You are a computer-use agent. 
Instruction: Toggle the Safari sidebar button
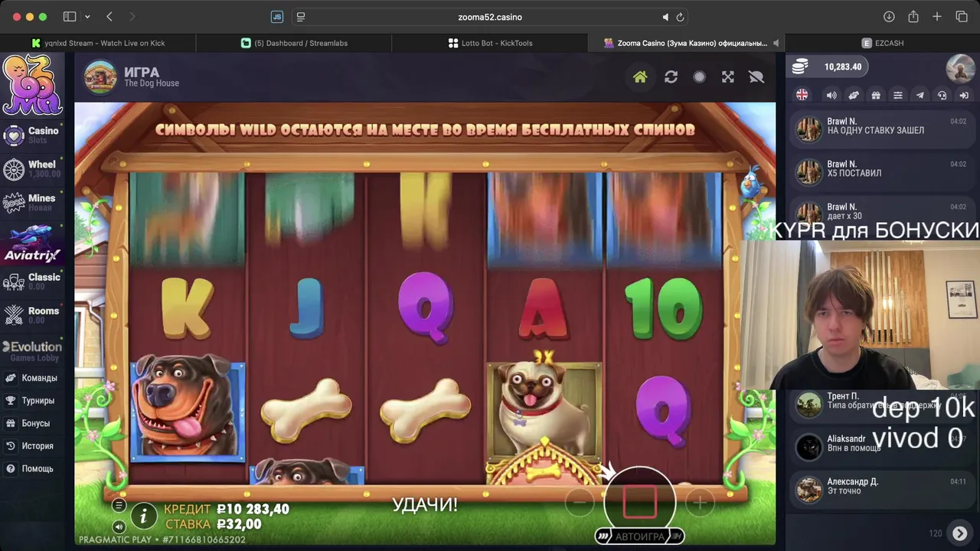coord(70,17)
